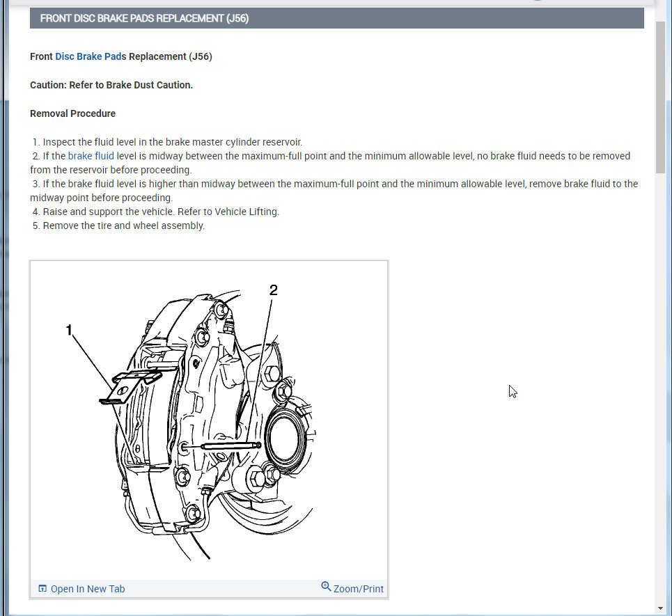672x616 pixels.
Task: Click step 1 about inspecting fluid level
Action: click(167, 142)
